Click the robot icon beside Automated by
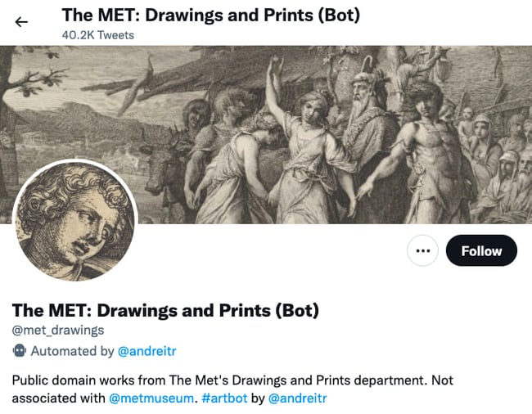 (x=20, y=351)
